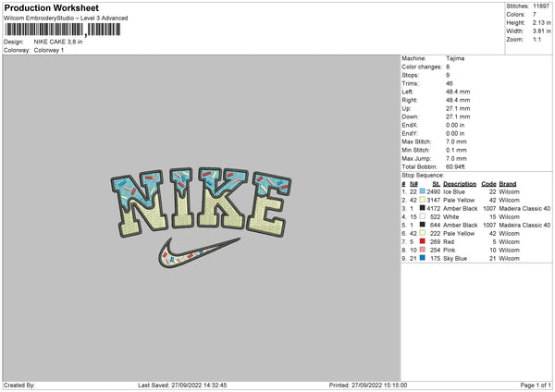The height and width of the screenshot is (392, 555).
Task: Click the NIKE lettering embroidery preview
Action: click(x=201, y=202)
